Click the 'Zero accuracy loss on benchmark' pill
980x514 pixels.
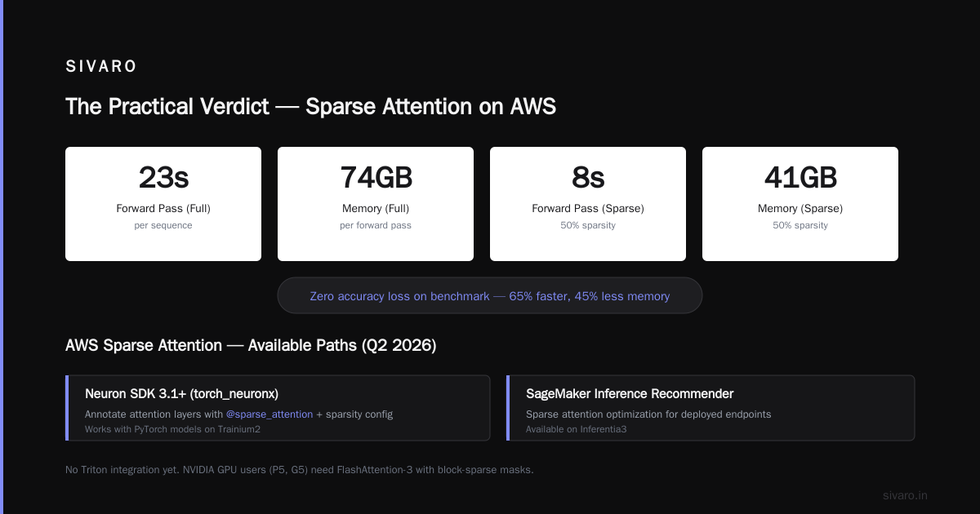(490, 295)
